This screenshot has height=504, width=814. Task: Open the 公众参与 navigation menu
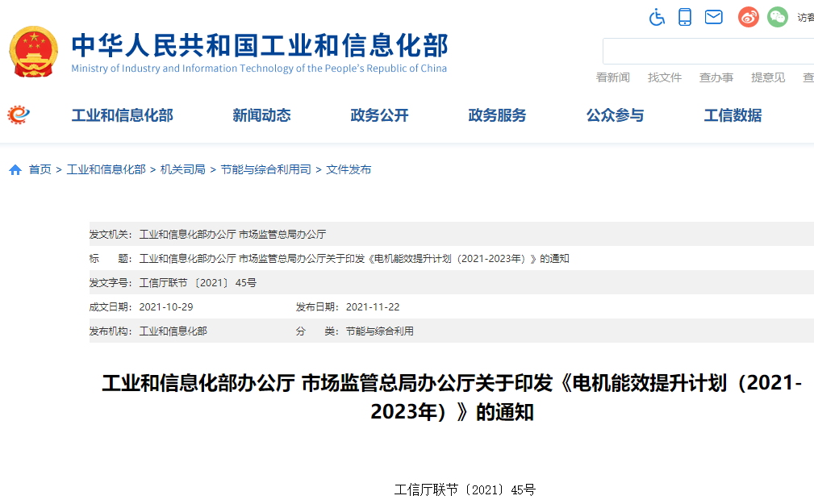pyautogui.click(x=616, y=115)
